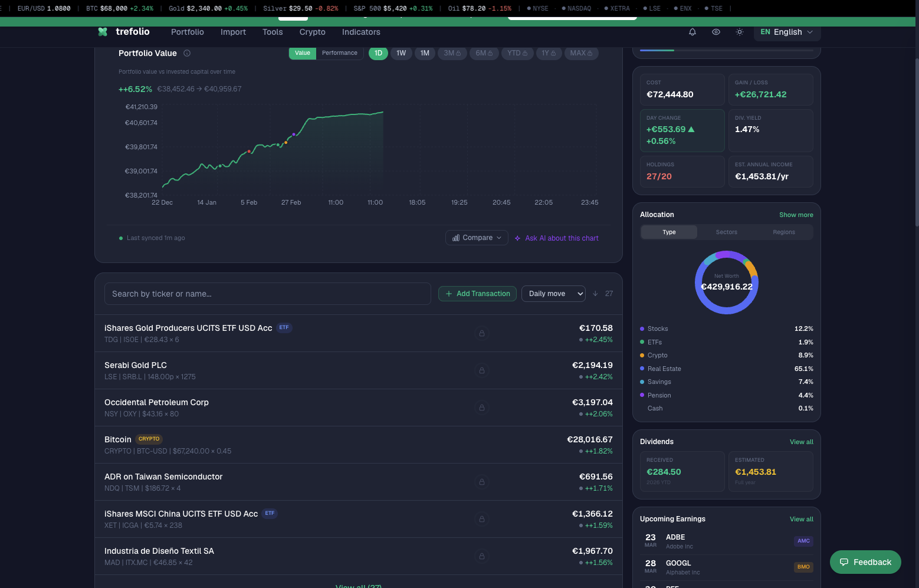Image resolution: width=919 pixels, height=588 pixels.
Task: Click the NASDAQ market status in ticker
Action: [x=576, y=8]
